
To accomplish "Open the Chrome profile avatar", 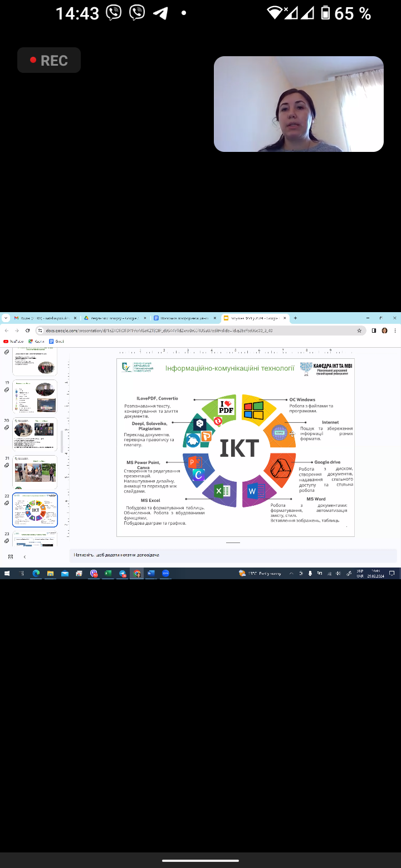I will pos(384,331).
